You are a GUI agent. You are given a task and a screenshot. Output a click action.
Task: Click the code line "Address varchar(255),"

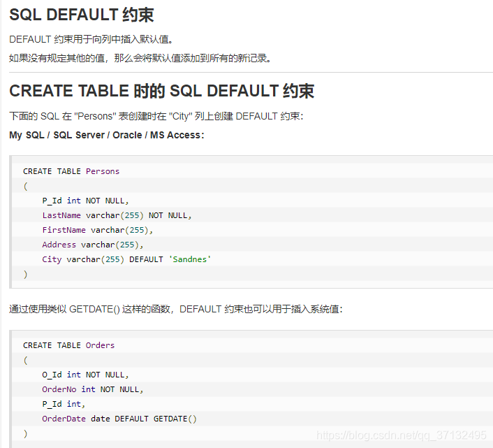click(93, 245)
